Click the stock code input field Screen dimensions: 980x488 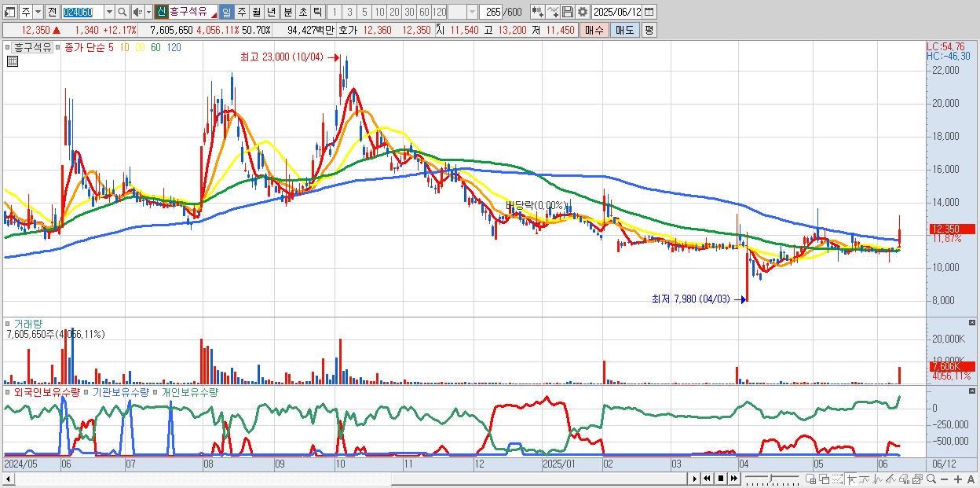82,12
